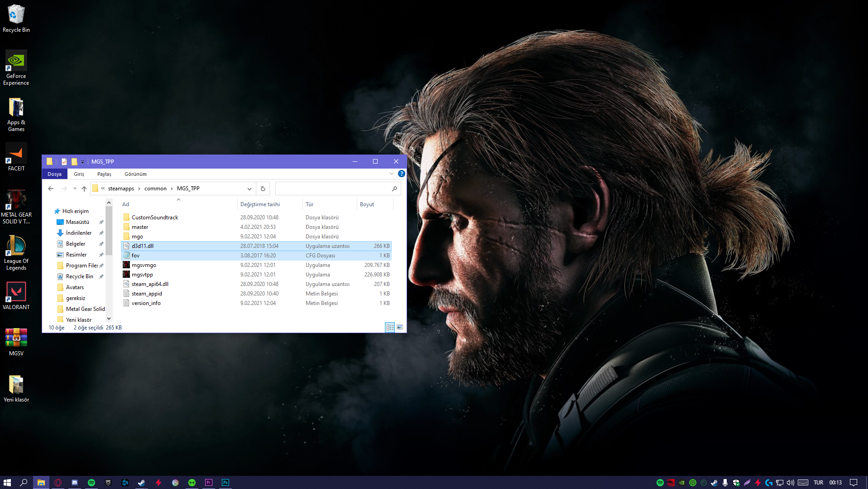Open the Apps & Games desktop folder
868x489 pixels.
(16, 114)
